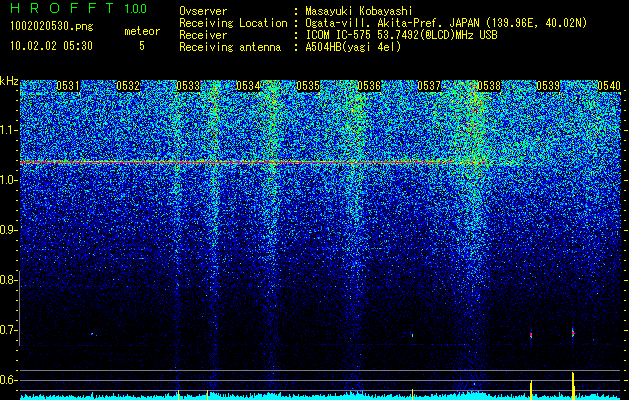
Task: Click the 0.7 kHz axis tick label
Action: (8, 330)
